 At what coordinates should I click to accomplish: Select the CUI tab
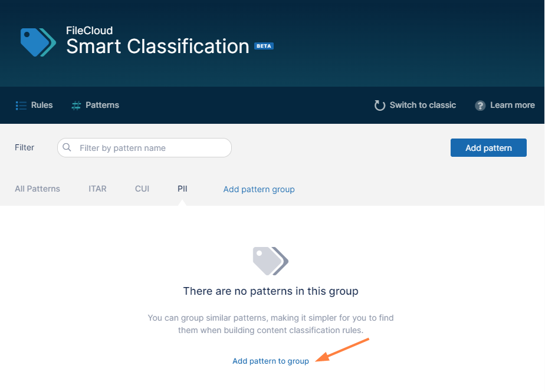point(142,189)
